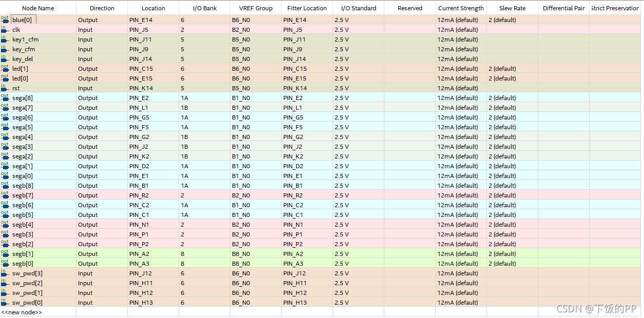This screenshot has width=644, height=318.
Task: Select the input icon of key1_cfm
Action: tap(5, 39)
